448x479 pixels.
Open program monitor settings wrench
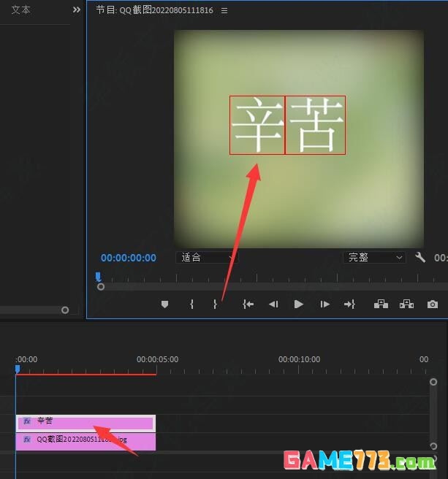click(x=420, y=258)
